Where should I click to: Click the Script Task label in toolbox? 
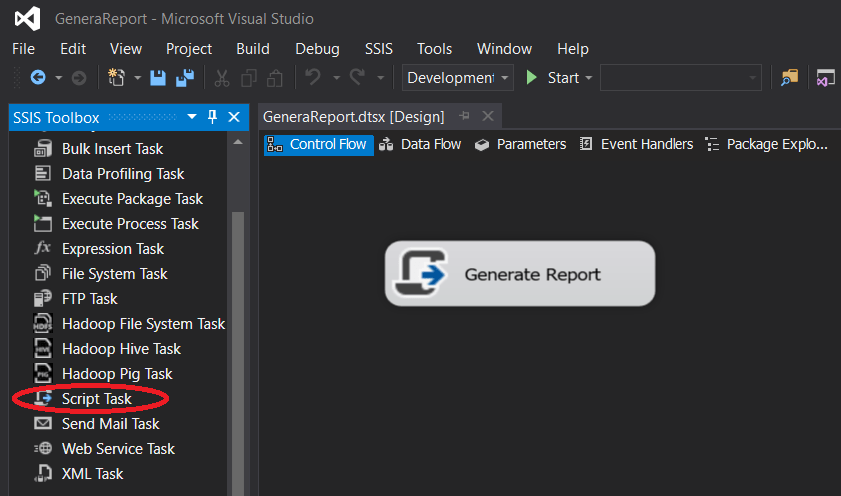(x=97, y=399)
